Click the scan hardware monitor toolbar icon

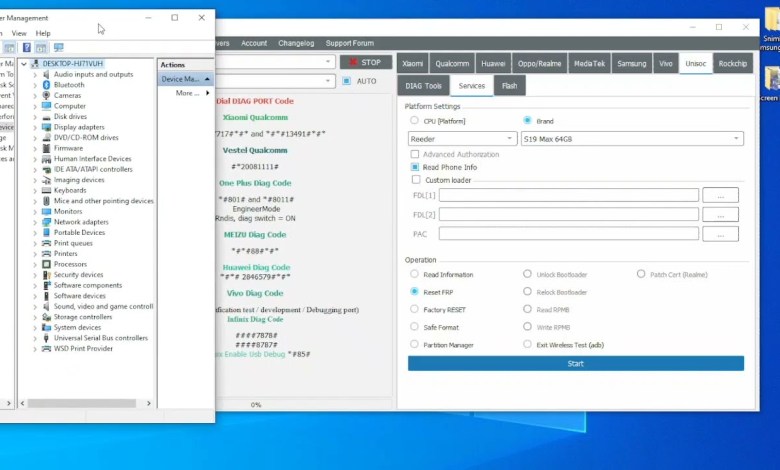59,47
